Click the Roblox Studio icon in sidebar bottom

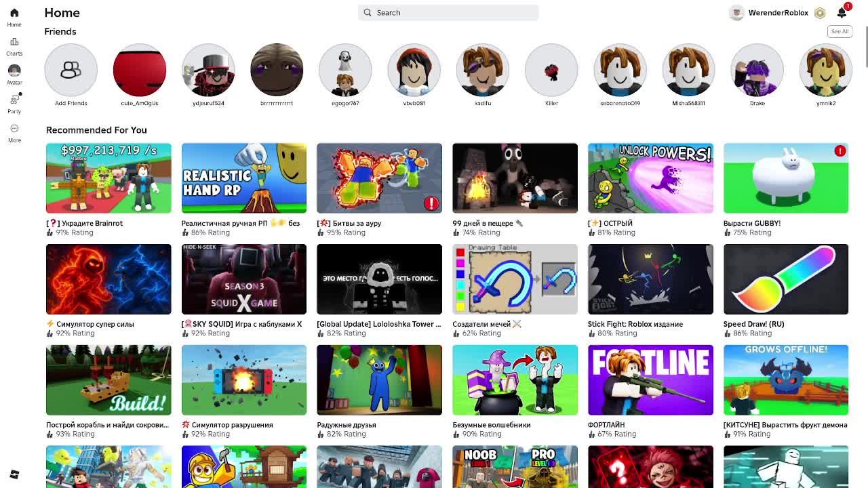(14, 474)
